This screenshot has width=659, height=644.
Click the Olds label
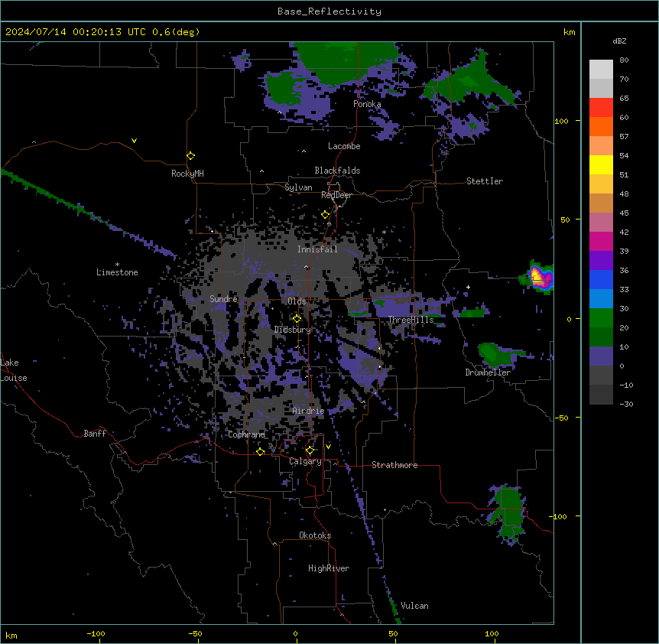coord(297,301)
